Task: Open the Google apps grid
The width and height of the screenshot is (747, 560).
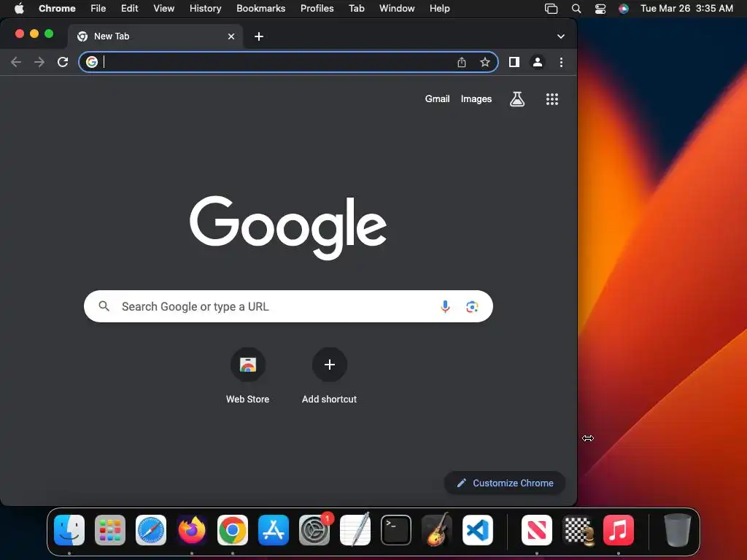Action: point(552,99)
